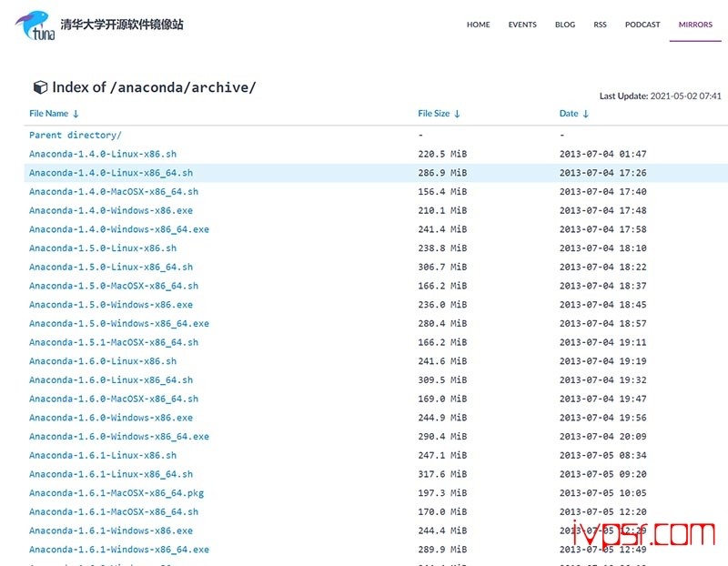Click file size 286.9 MiB
The image size is (728, 566).
442,173
